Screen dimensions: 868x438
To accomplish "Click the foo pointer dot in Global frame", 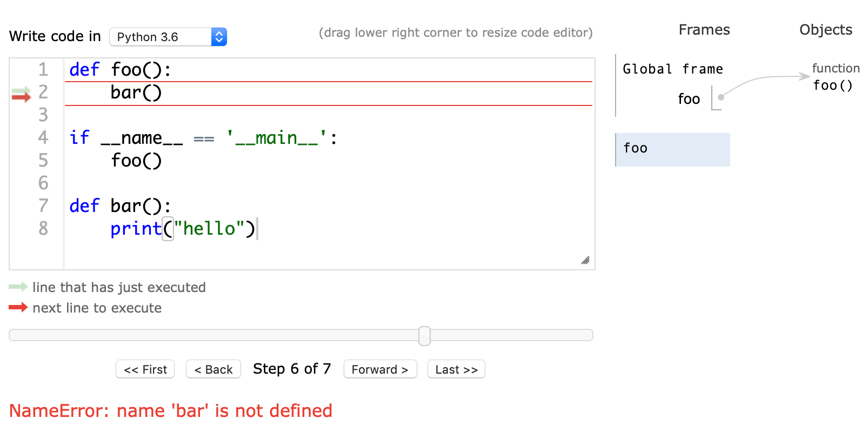I will point(720,97).
